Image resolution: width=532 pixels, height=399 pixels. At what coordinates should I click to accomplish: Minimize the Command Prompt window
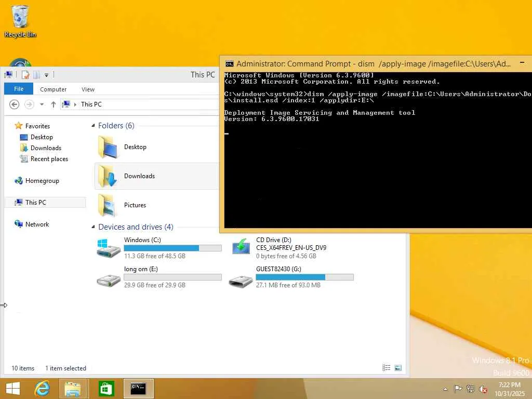(522, 63)
